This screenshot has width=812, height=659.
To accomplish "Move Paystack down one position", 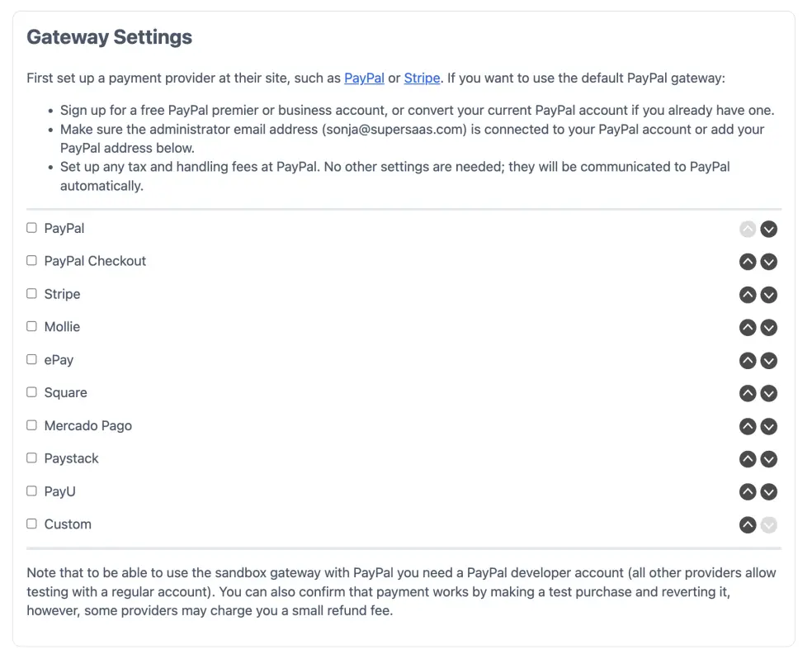I will 768,459.
